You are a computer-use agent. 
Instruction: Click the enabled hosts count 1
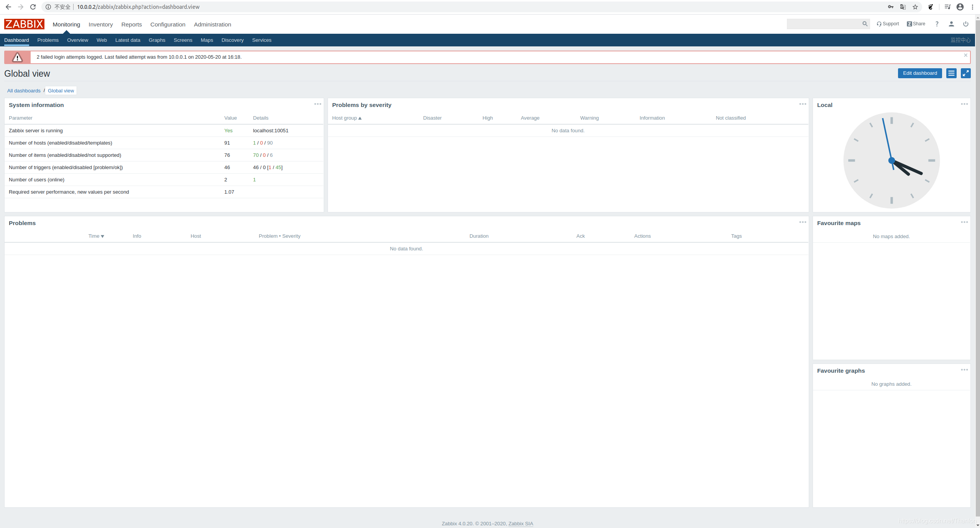[x=254, y=143]
